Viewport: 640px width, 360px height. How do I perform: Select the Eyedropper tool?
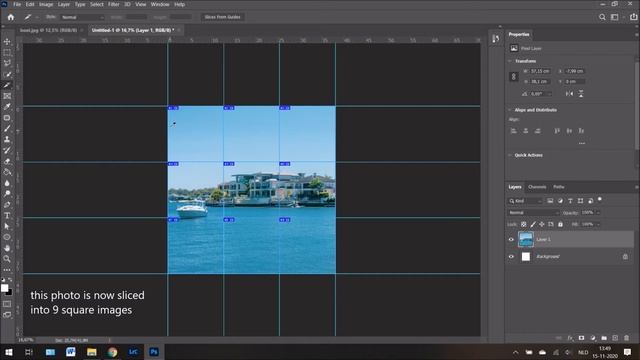[x=7, y=107]
